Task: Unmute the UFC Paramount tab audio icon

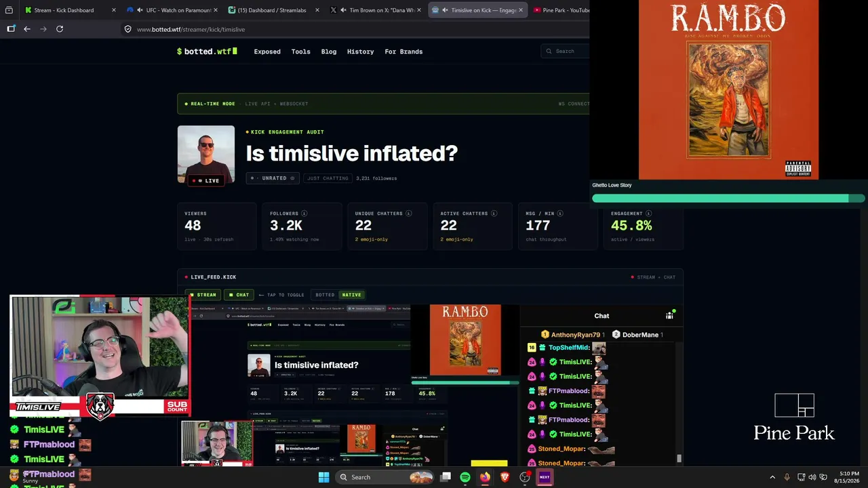Action: (x=139, y=10)
